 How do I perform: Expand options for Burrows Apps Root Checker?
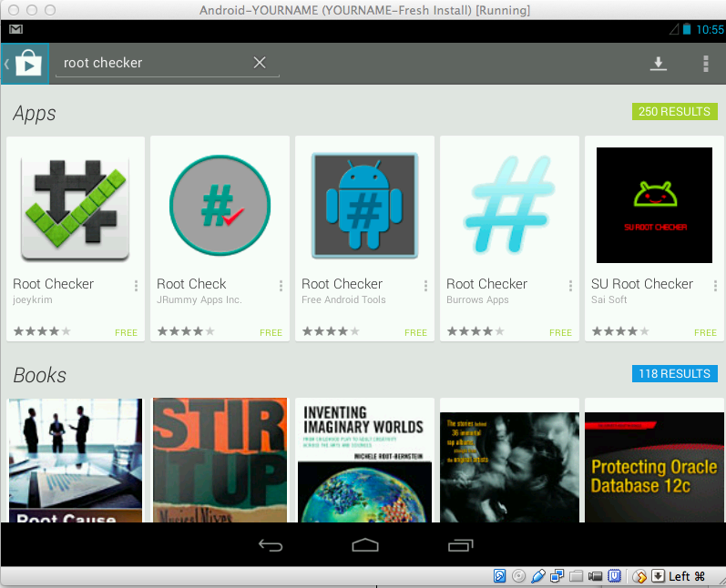(570, 286)
